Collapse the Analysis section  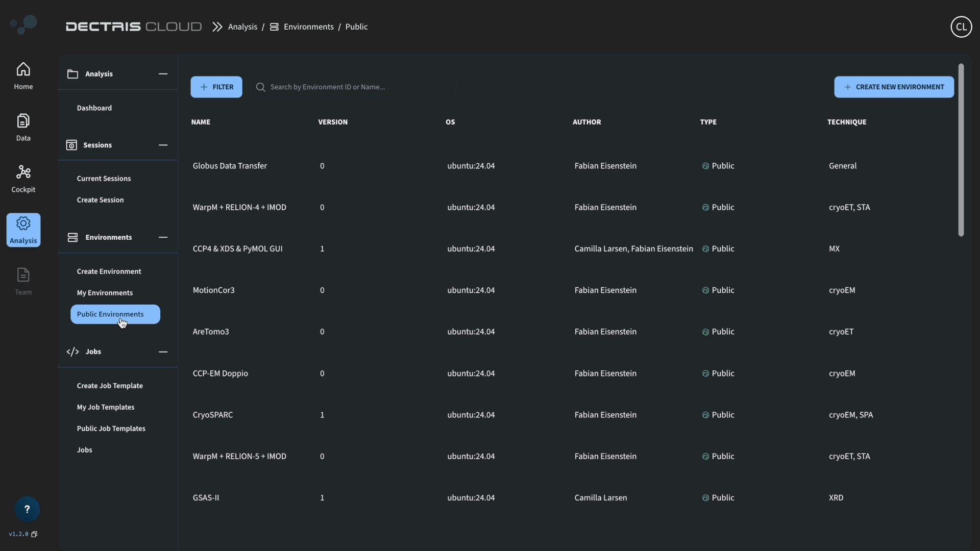tap(163, 74)
